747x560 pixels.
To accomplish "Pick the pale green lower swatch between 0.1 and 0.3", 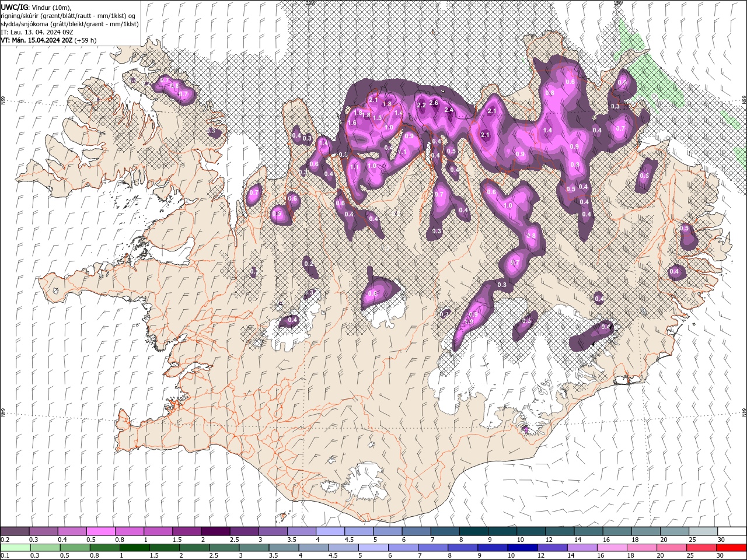I will (15, 547).
